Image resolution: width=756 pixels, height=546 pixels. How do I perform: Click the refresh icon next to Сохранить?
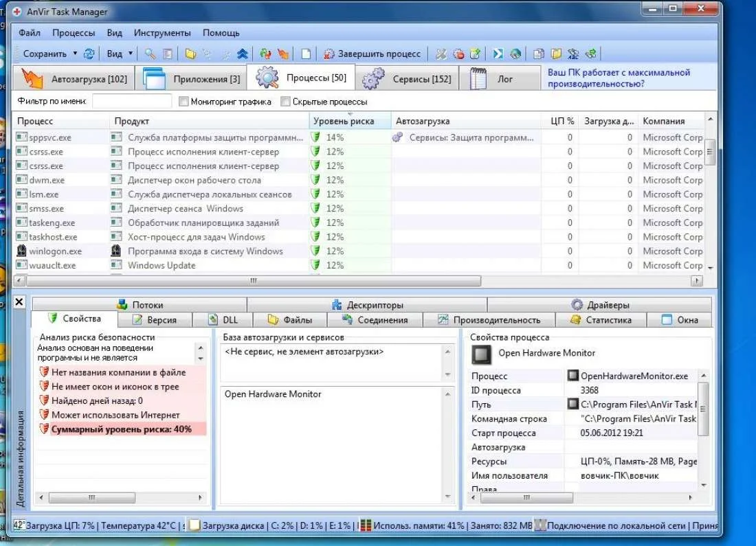[89, 54]
